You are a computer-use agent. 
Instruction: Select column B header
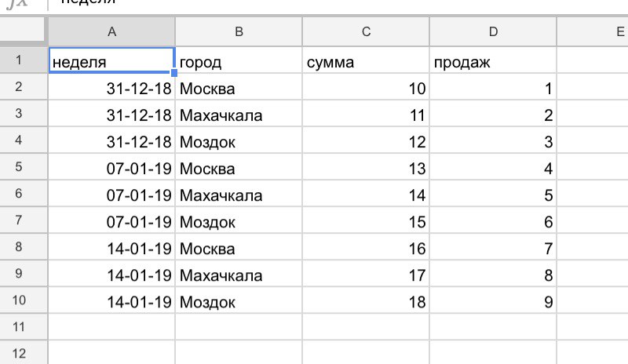(239, 31)
